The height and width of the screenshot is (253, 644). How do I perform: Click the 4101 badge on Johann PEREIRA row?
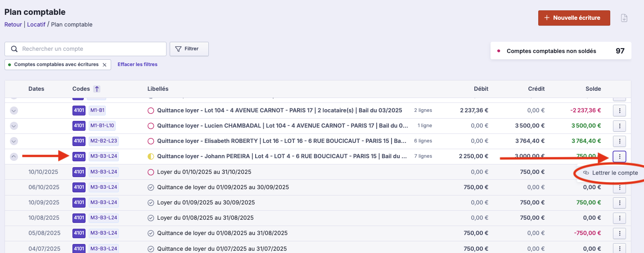(79, 156)
